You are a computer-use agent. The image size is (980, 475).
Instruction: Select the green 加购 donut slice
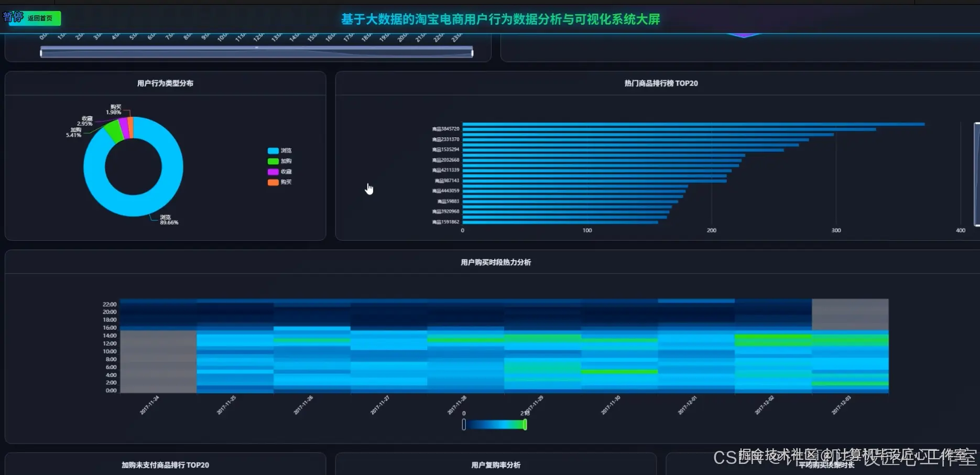(x=113, y=131)
